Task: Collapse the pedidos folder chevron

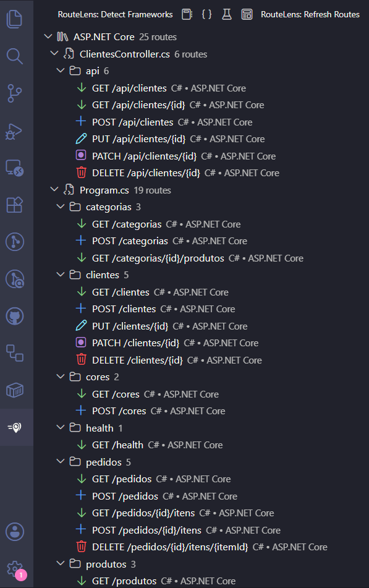Action: click(61, 462)
